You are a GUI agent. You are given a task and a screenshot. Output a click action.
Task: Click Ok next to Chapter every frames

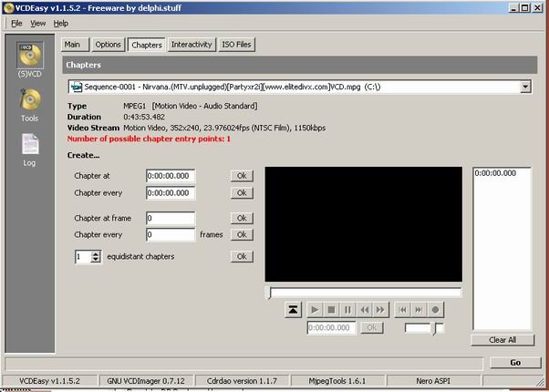pos(242,234)
